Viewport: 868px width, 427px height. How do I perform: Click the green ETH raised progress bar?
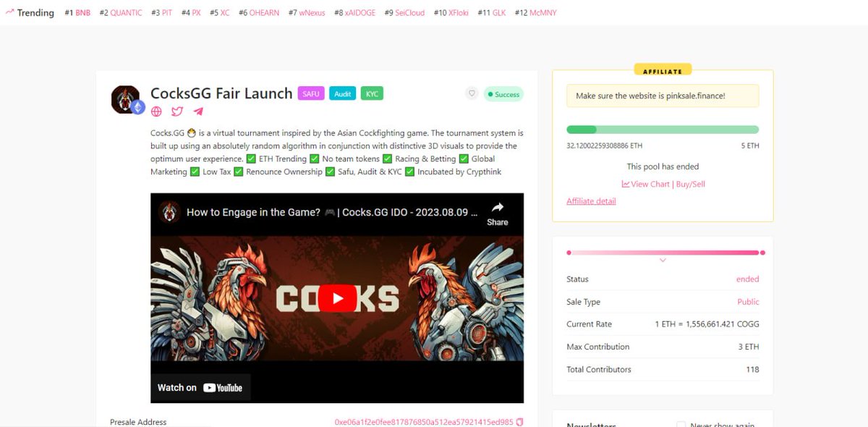(x=663, y=130)
